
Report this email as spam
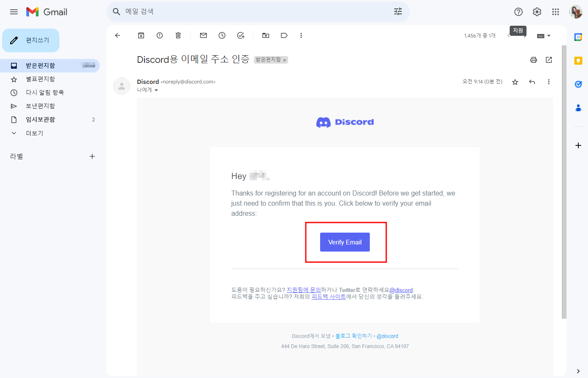[160, 35]
